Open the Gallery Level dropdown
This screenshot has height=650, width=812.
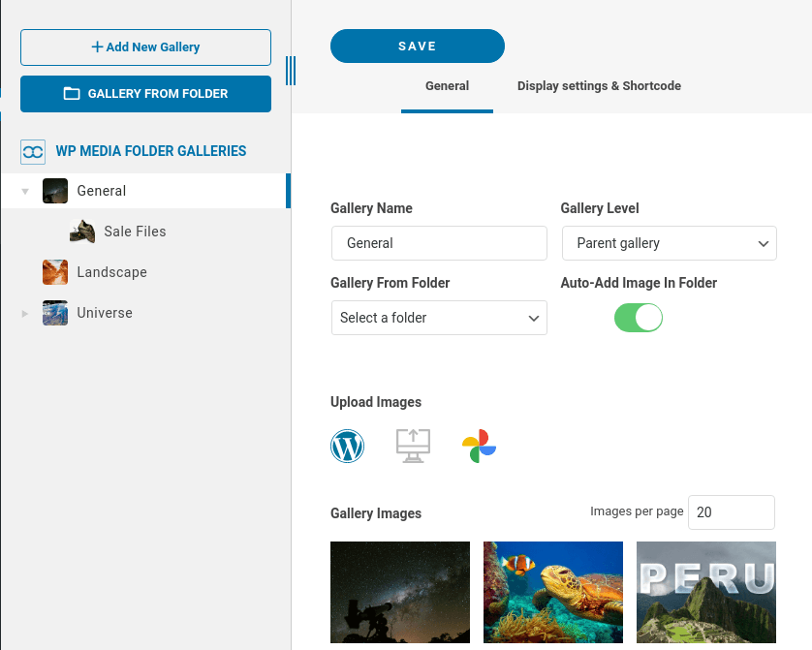(669, 243)
